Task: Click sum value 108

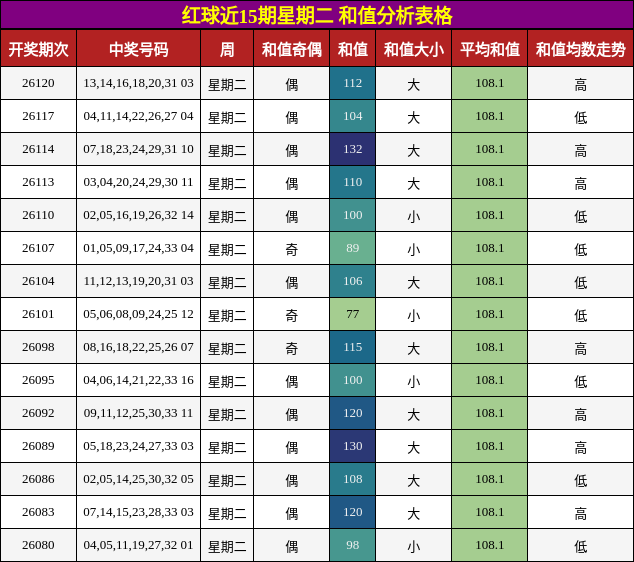Action: (x=353, y=479)
